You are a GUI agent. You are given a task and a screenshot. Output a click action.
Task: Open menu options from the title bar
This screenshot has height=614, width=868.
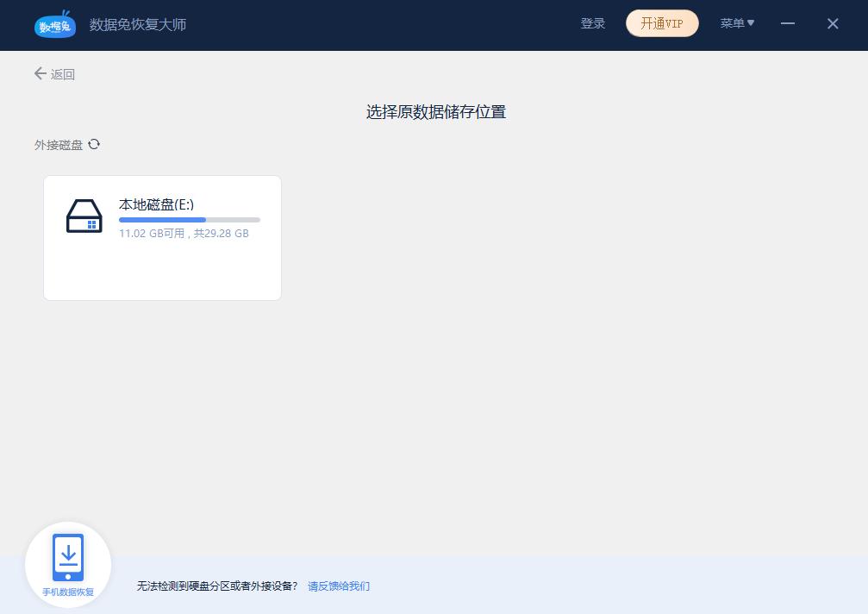click(x=737, y=23)
